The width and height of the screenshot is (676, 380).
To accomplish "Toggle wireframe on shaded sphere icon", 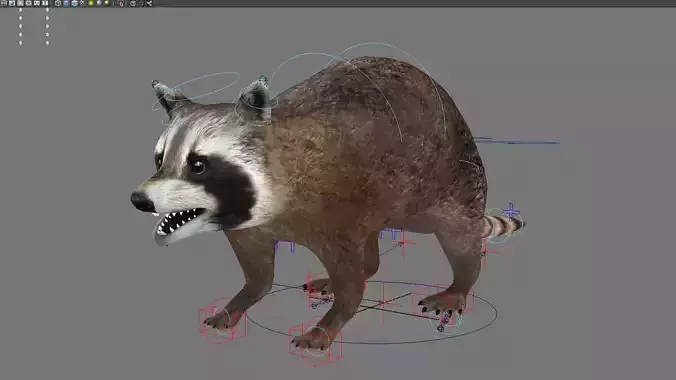I will [75, 3].
